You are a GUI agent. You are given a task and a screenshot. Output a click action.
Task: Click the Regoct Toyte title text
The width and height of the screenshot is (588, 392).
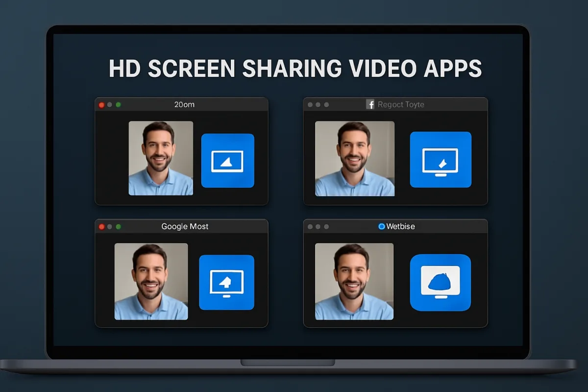click(x=401, y=104)
